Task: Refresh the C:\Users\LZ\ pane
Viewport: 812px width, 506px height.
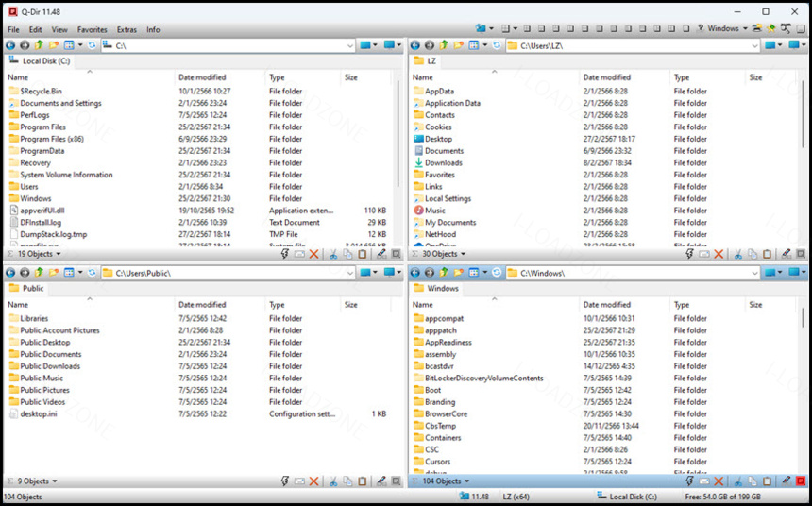Action: (497, 45)
